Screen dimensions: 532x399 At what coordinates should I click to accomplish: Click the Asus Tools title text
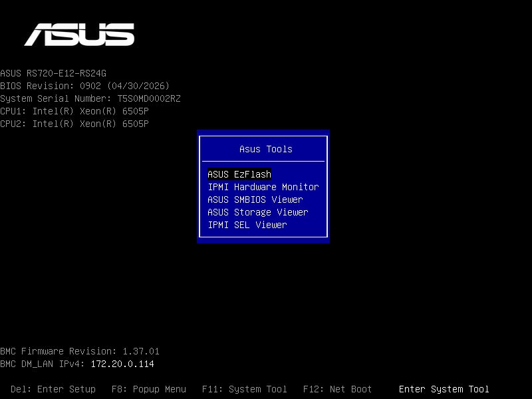click(x=265, y=149)
